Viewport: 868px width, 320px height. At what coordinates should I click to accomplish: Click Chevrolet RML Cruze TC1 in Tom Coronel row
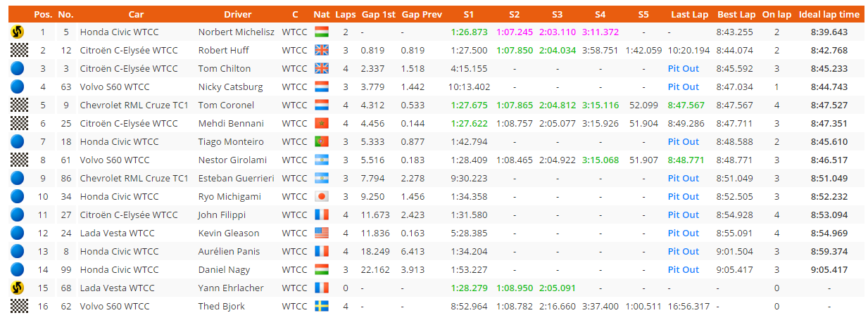pyautogui.click(x=134, y=105)
